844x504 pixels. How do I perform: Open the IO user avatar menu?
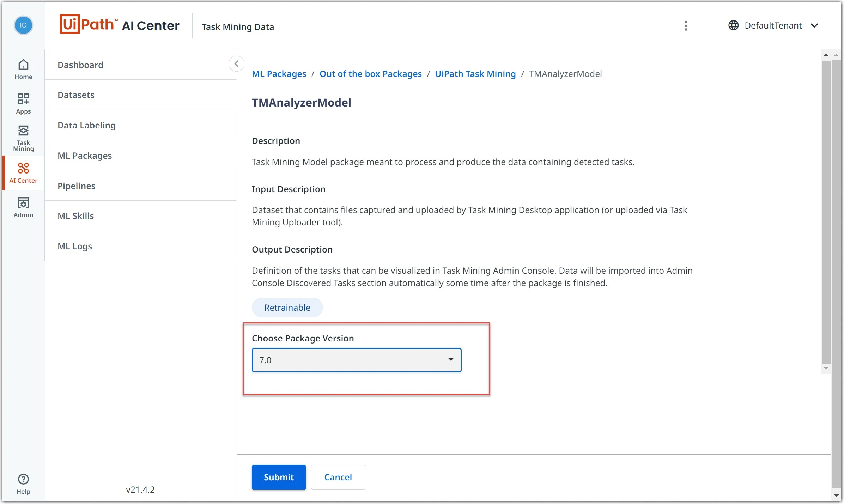[23, 25]
